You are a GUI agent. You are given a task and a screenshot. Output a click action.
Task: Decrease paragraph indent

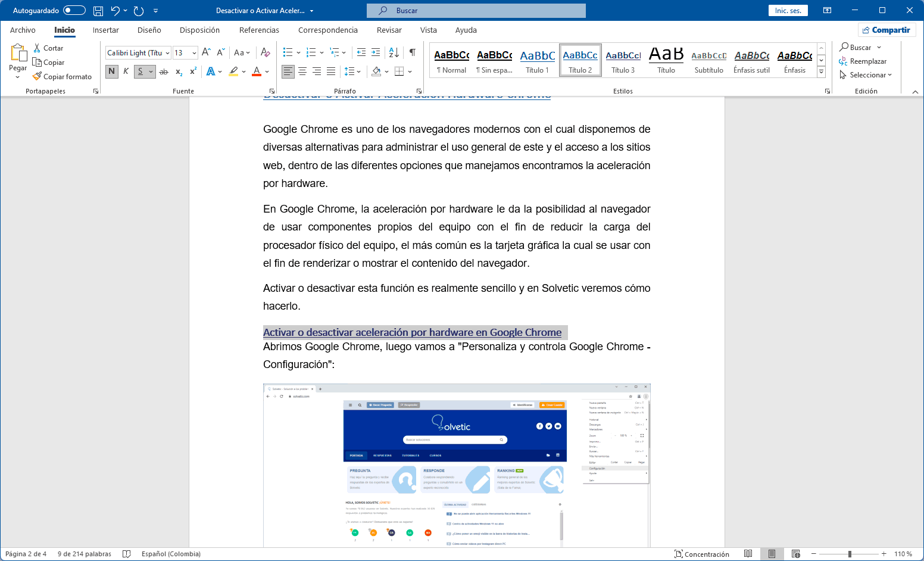tap(361, 52)
